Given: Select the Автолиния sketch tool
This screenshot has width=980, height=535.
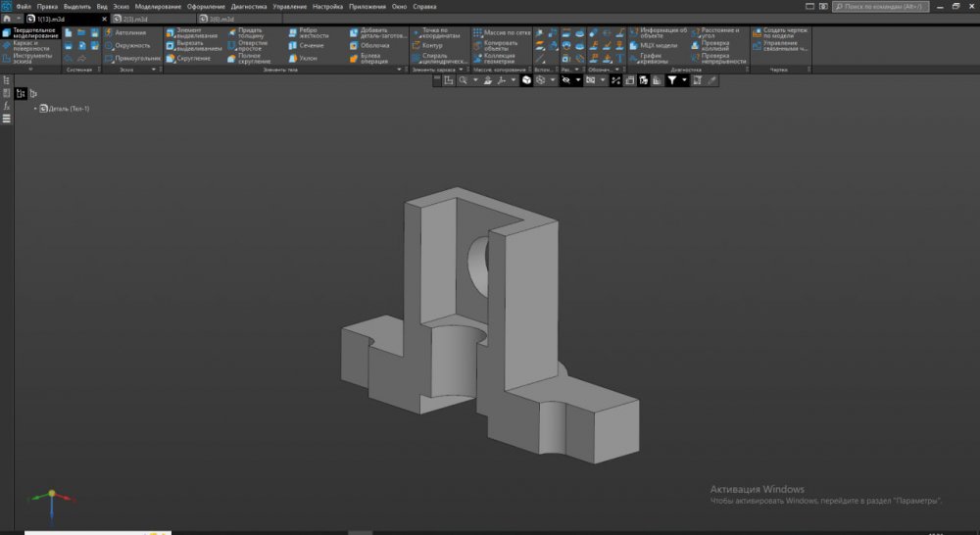Looking at the screenshot, I should [x=130, y=32].
